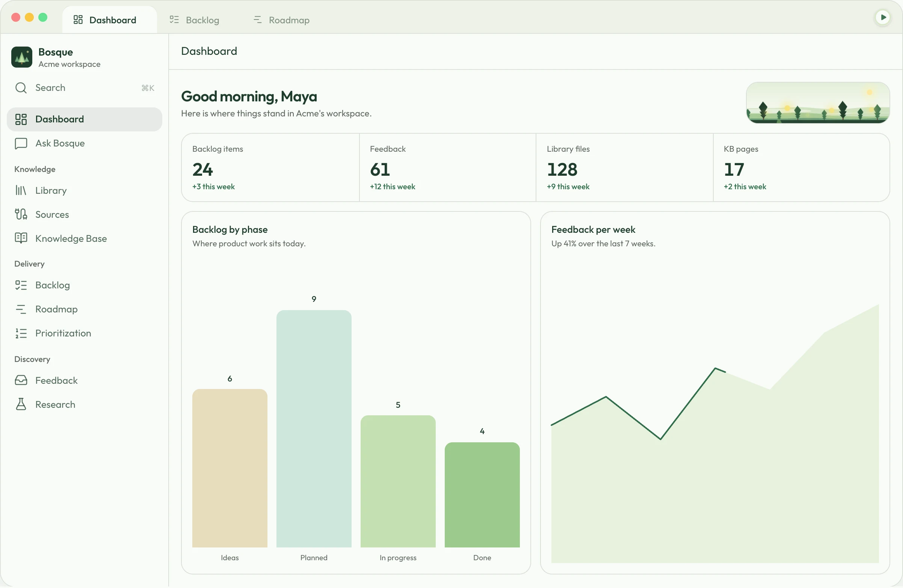The height and width of the screenshot is (588, 903).
Task: Click the Feedback 61 stat card
Action: pos(448,168)
